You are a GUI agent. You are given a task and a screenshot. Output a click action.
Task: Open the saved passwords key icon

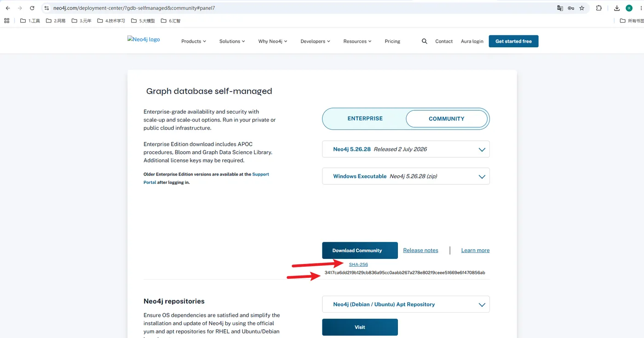pos(571,8)
